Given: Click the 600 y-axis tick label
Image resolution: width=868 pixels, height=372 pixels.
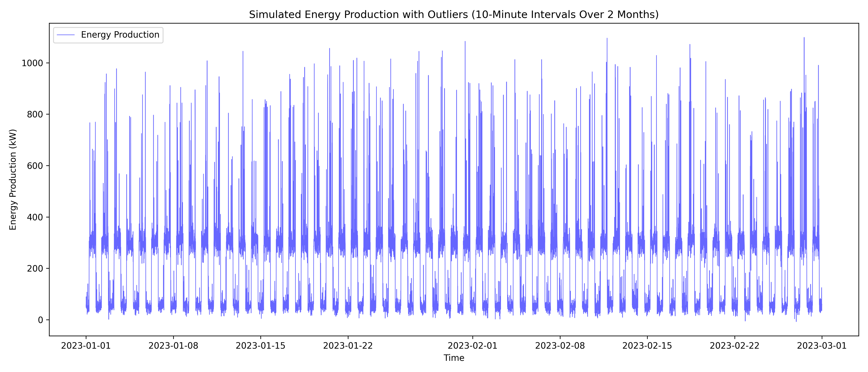Looking at the screenshot, I should pyautogui.click(x=35, y=166).
